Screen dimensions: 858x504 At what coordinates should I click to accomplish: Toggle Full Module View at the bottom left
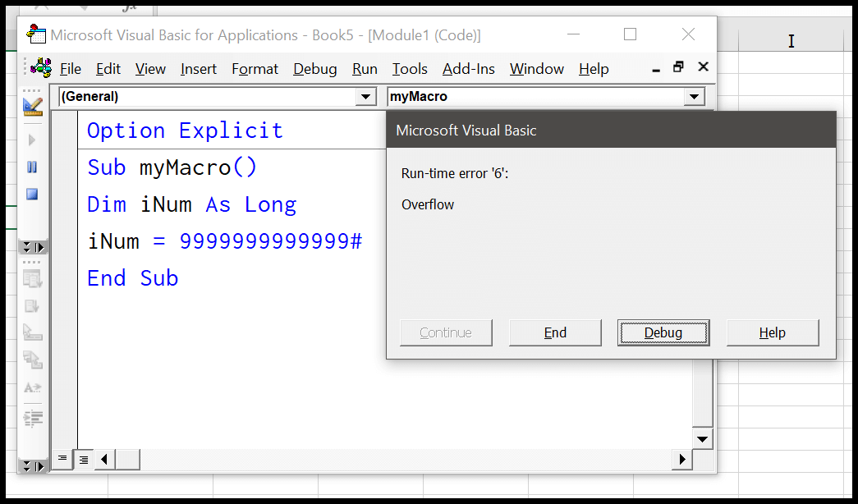(83, 460)
